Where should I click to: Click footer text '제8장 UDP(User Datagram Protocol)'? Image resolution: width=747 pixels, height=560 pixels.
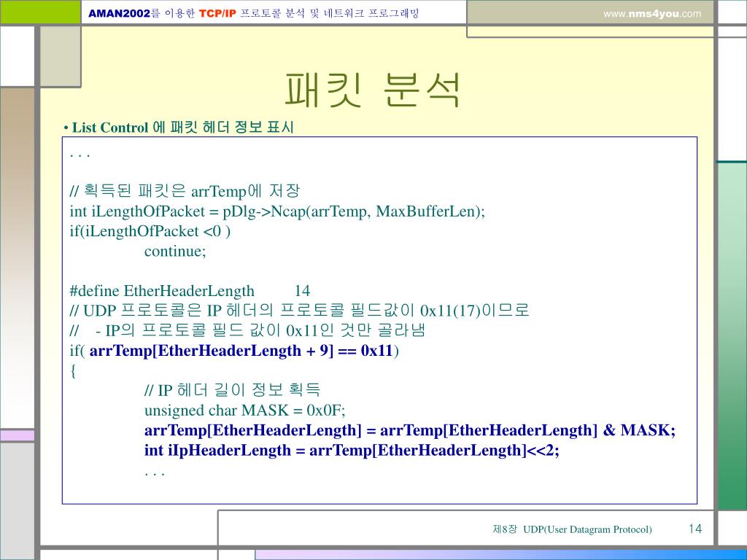tap(572, 529)
